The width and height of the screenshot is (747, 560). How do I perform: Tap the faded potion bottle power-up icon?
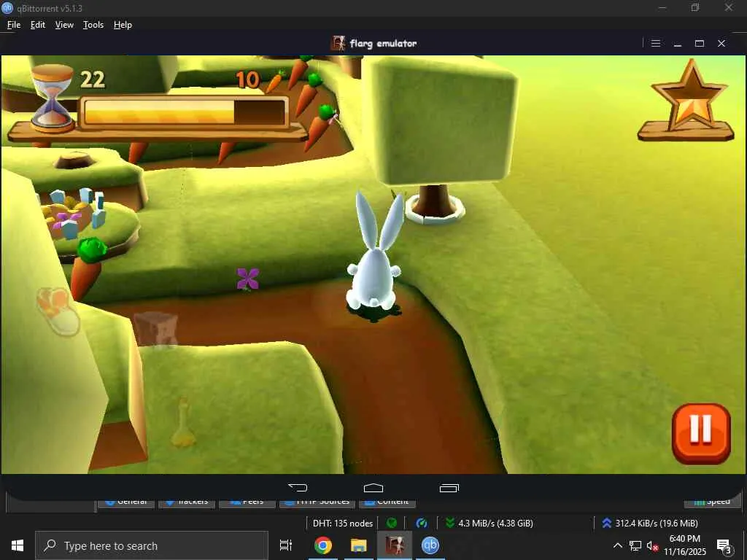click(x=183, y=424)
